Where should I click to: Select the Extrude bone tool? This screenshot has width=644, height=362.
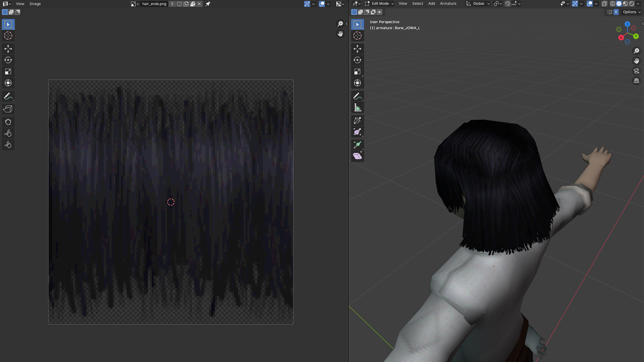tap(357, 145)
